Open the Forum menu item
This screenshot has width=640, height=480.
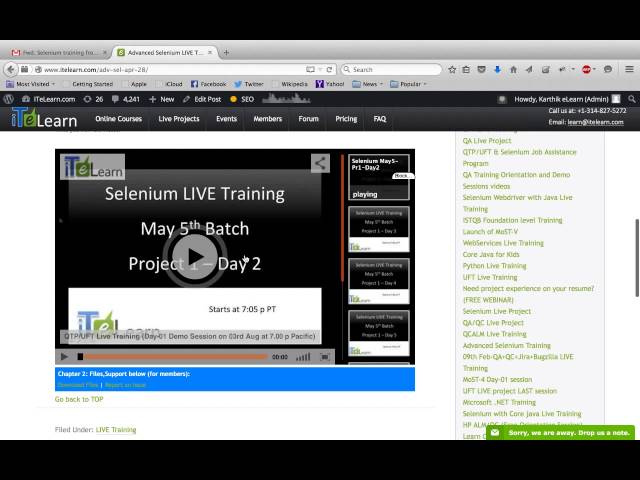[x=308, y=119]
